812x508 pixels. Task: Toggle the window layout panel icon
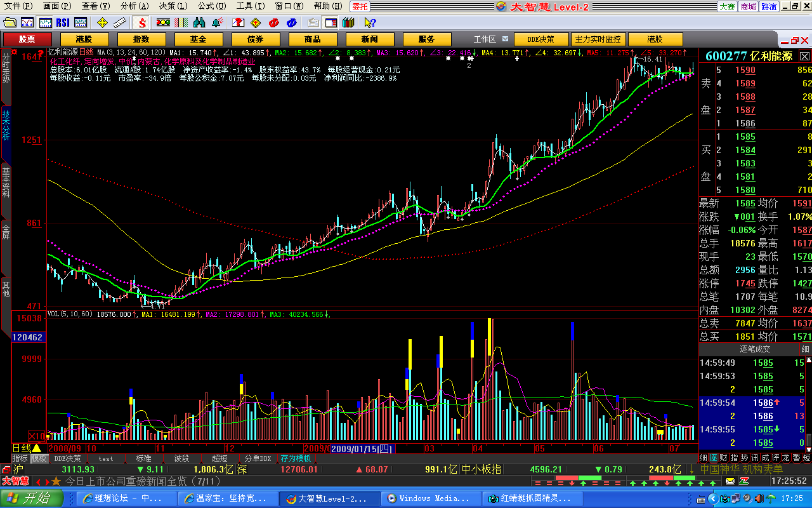click(x=331, y=22)
